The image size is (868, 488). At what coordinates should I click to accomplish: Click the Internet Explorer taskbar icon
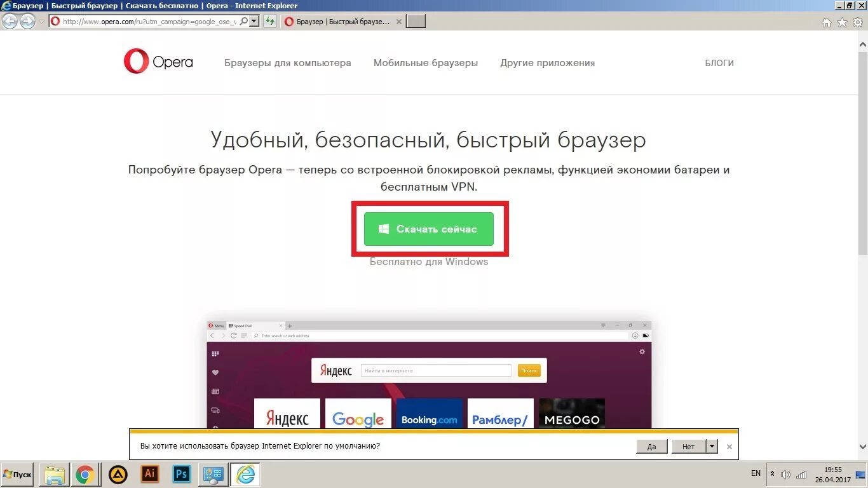[245, 474]
